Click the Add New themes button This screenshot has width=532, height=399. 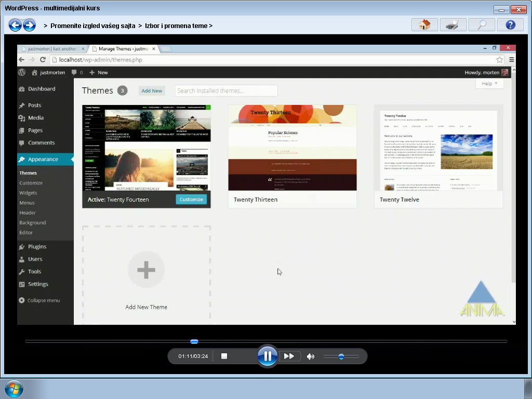152,90
